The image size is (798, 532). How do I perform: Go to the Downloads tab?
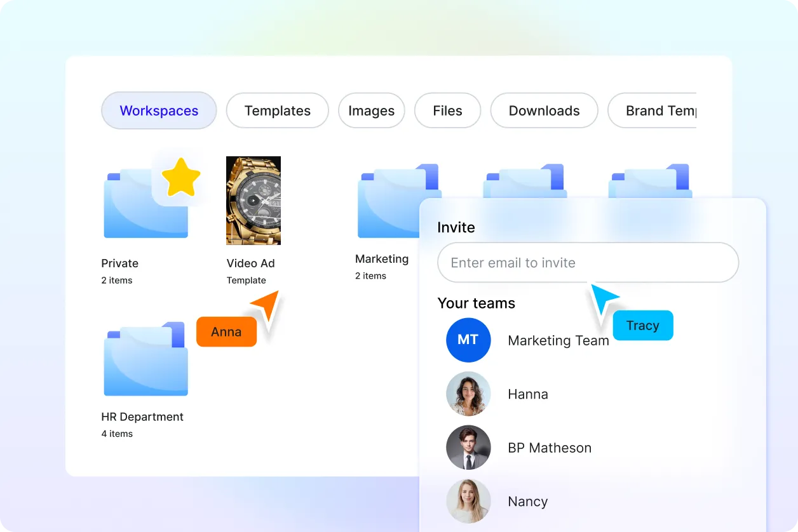(x=544, y=110)
